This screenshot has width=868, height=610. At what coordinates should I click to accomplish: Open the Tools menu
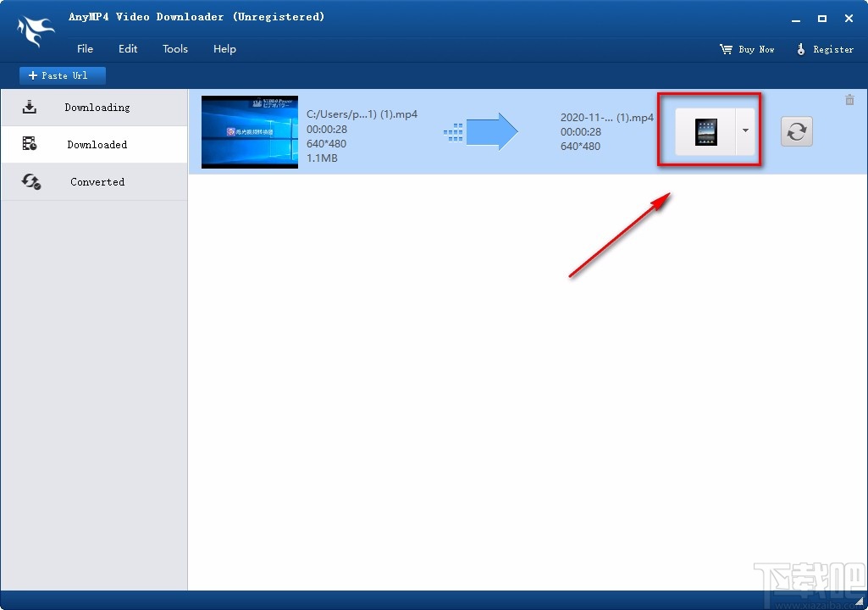tap(175, 48)
